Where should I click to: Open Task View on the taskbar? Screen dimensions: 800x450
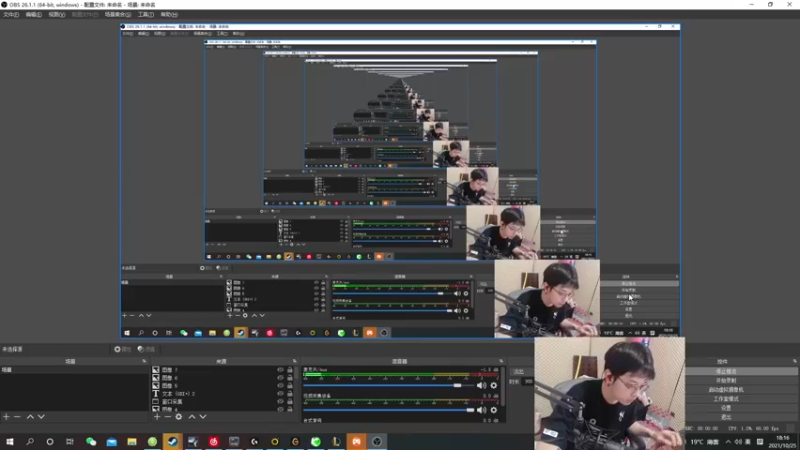point(70,441)
